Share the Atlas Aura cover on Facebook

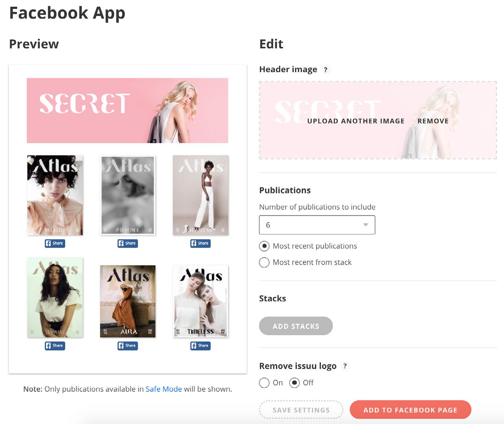pyautogui.click(x=128, y=346)
